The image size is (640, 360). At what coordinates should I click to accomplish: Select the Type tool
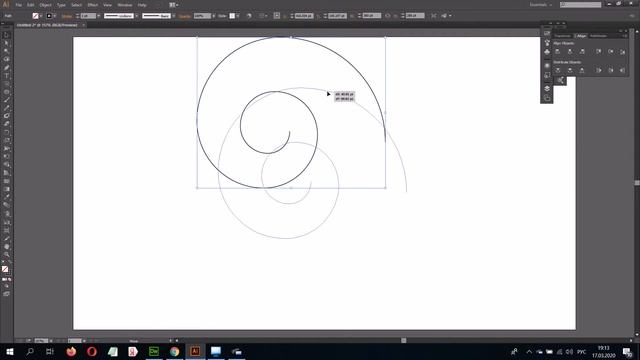(6, 76)
